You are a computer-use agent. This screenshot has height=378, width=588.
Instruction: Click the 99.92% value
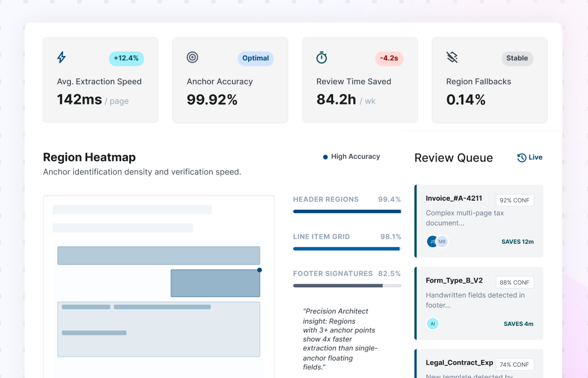pyautogui.click(x=212, y=100)
